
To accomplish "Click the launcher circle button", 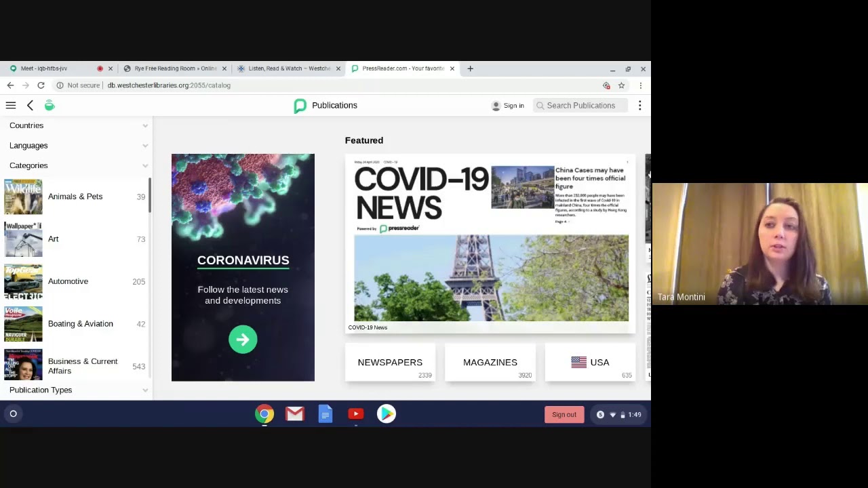I will pos(13,413).
